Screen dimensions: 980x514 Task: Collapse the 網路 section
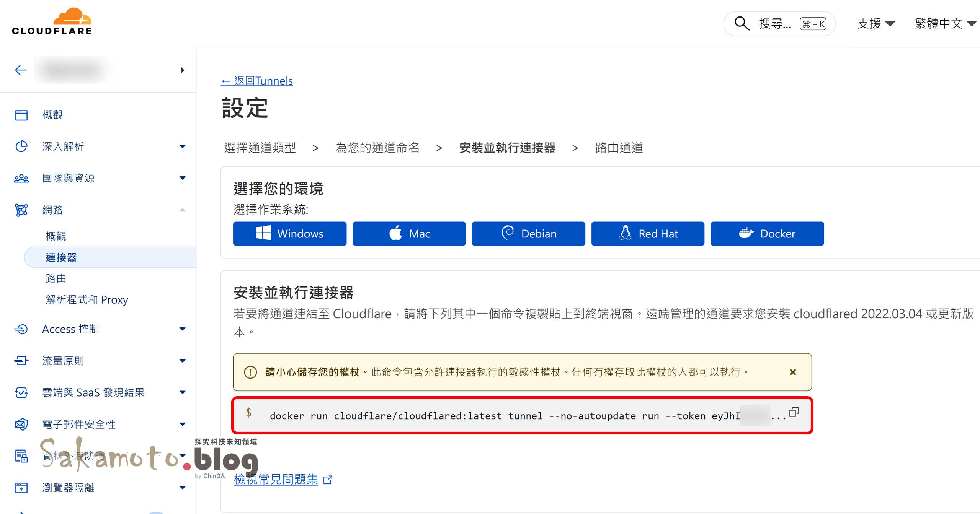tap(183, 210)
